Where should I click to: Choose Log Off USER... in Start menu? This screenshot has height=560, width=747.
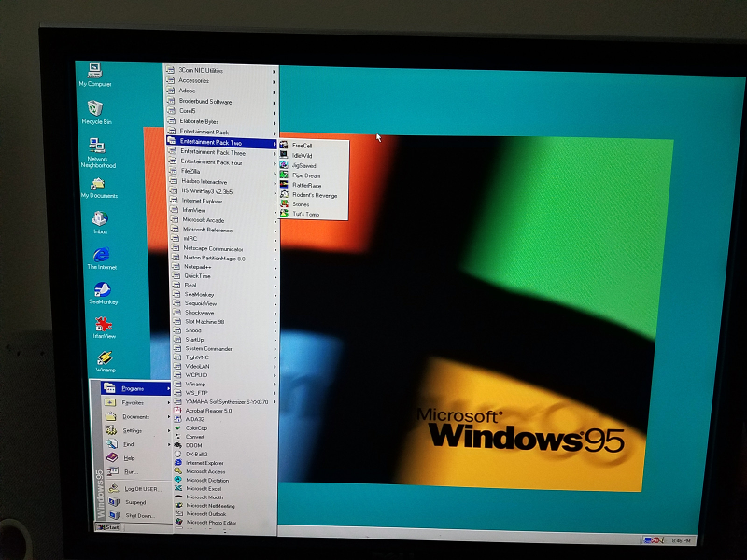point(138,488)
